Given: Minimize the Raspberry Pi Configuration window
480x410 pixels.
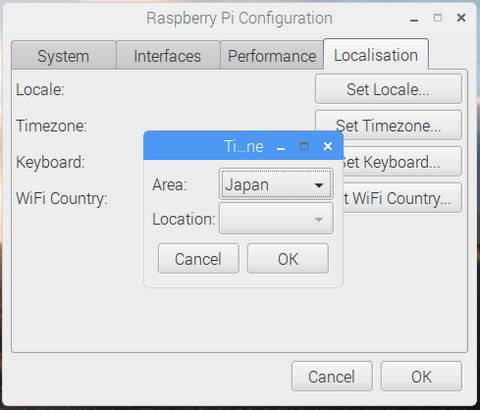Looking at the screenshot, I should click(x=414, y=20).
